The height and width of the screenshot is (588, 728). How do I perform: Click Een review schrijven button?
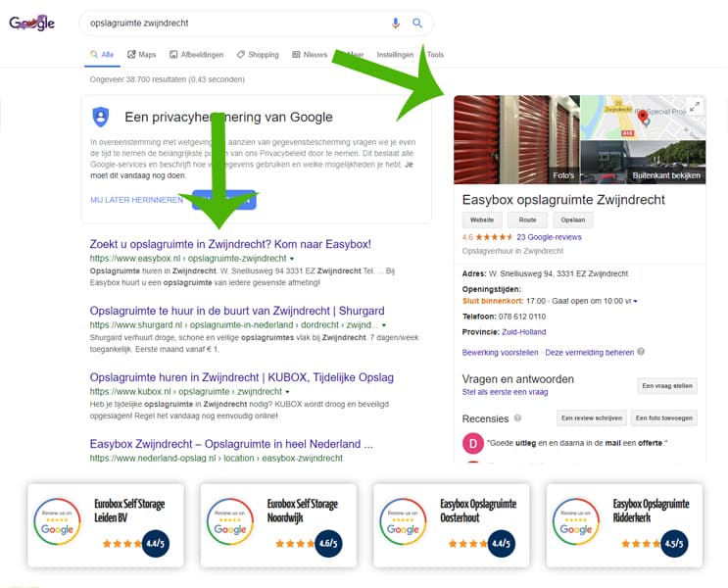click(592, 418)
